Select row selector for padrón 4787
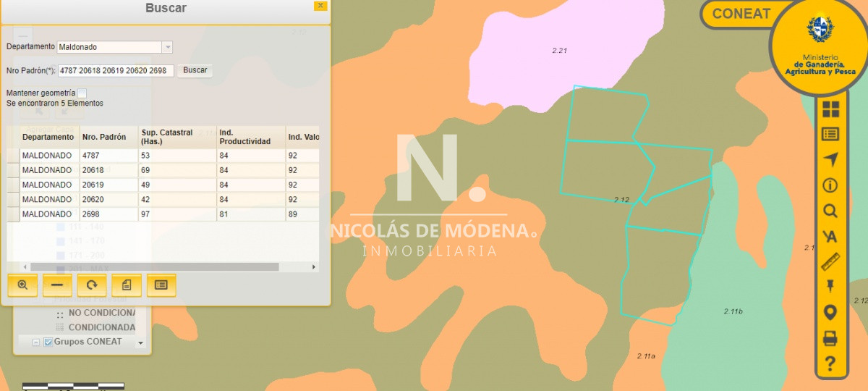This screenshot has height=391, width=868. (13, 156)
